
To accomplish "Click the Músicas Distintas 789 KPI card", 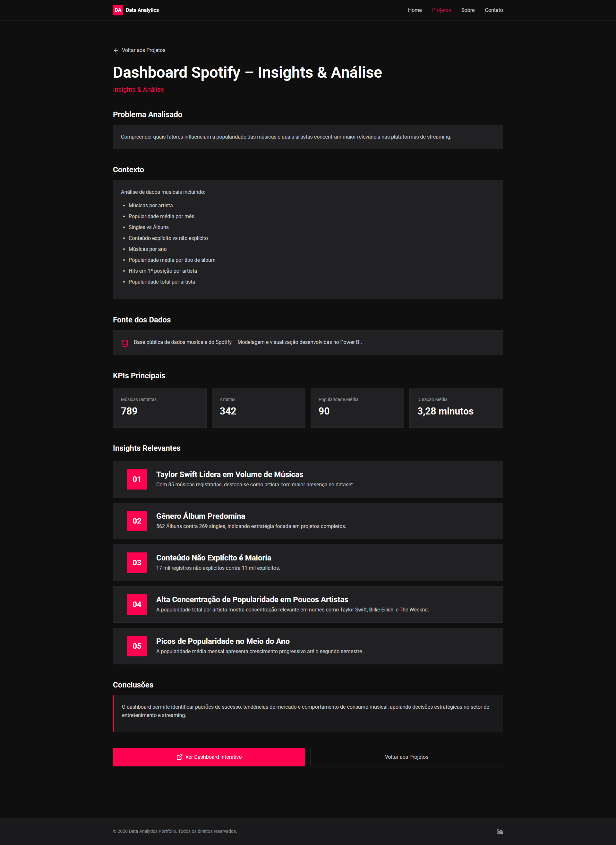I will (159, 408).
